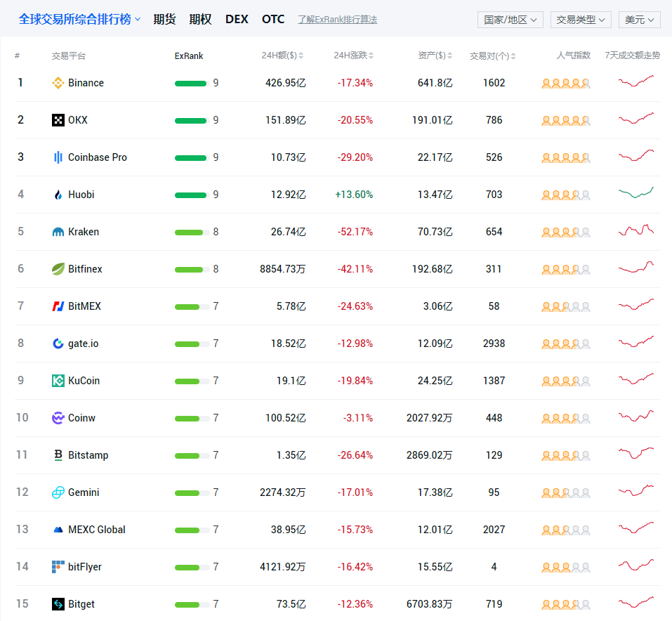Sort by 资产($) column

tap(435, 55)
